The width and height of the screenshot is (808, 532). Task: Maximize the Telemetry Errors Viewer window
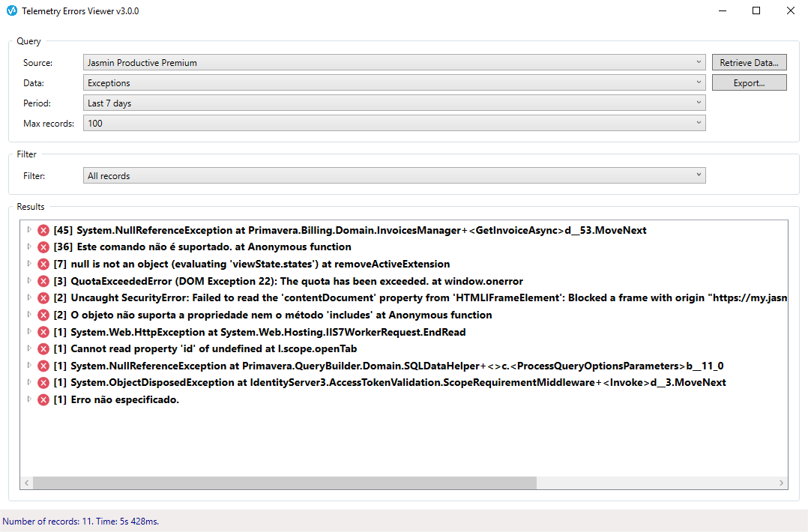[756, 10]
